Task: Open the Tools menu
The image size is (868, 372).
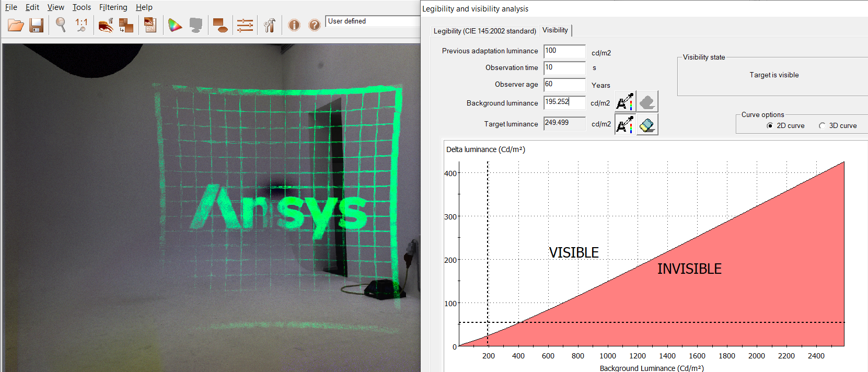Action: [82, 7]
